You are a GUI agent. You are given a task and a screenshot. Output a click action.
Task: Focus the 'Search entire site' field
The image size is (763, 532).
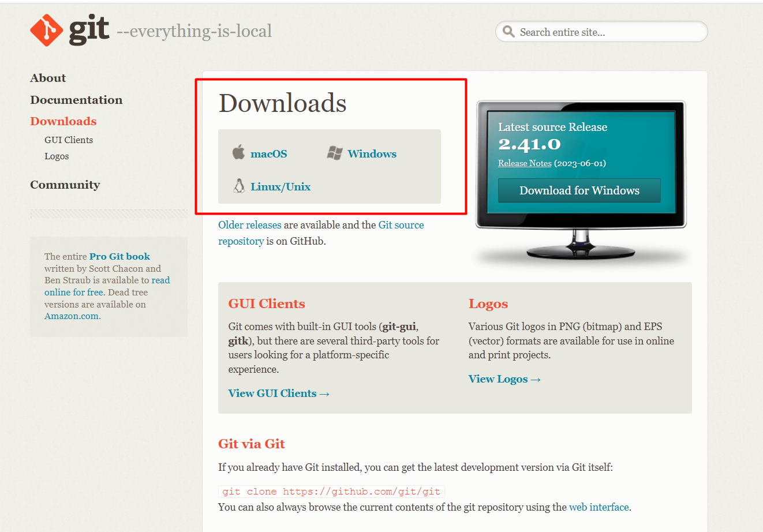tap(601, 32)
